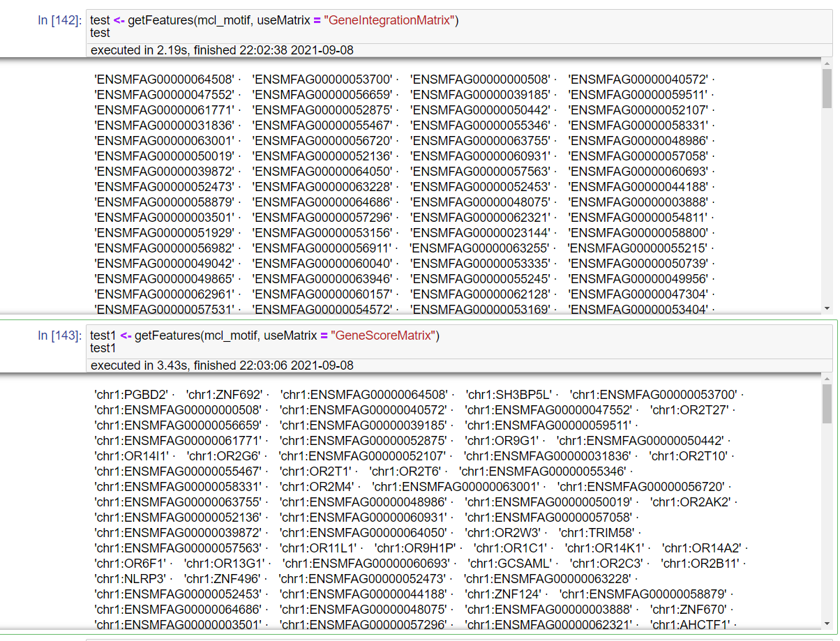Click 'chr1:OR6F1' in second output

(130, 564)
